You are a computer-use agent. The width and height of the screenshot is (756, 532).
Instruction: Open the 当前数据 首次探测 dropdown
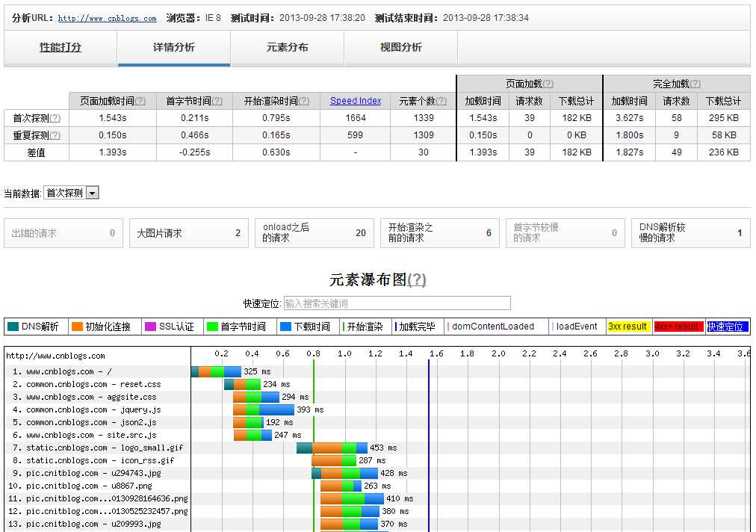coord(72,193)
